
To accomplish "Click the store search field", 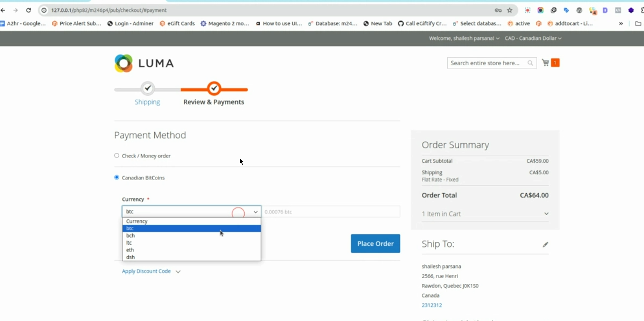I will [x=486, y=63].
